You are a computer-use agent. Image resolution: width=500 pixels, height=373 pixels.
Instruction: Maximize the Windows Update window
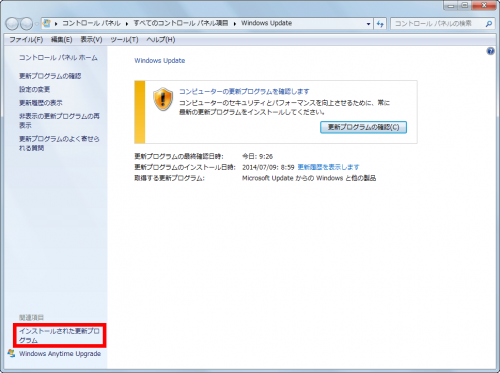(464, 5)
